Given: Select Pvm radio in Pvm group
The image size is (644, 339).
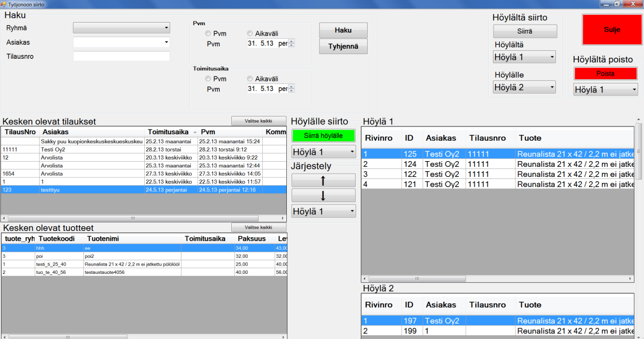Looking at the screenshot, I should [208, 34].
